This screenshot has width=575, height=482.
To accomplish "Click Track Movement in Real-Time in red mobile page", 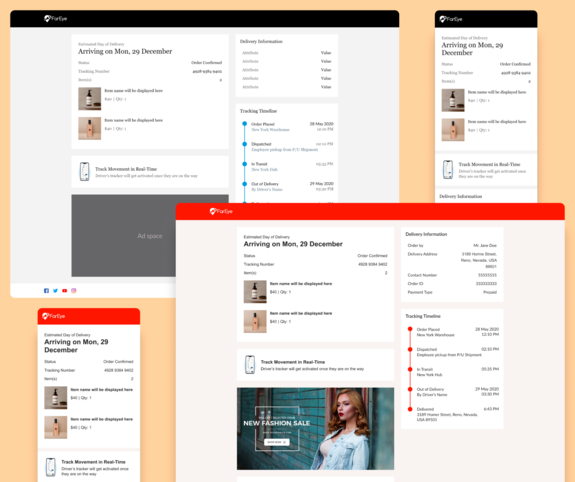I will click(94, 462).
